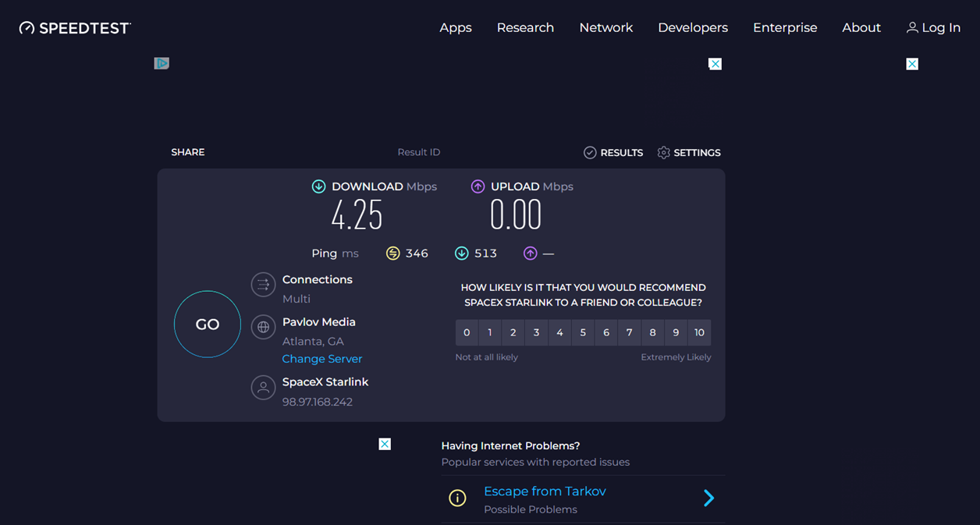
Task: Click the 4.25 download speed value
Action: tap(357, 215)
